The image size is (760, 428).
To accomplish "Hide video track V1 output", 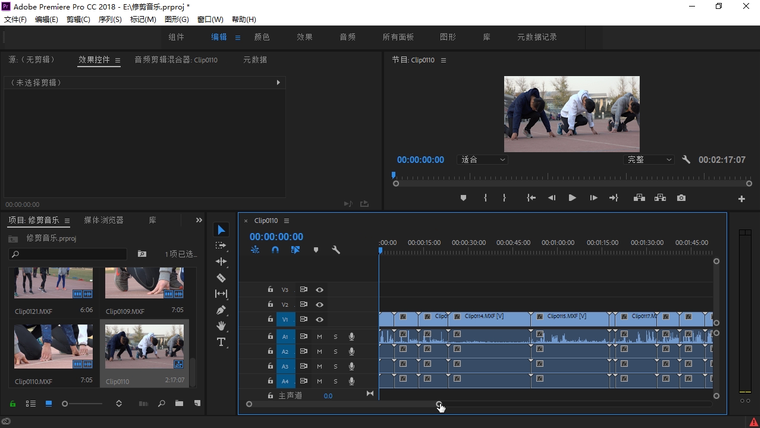I will [x=320, y=320].
